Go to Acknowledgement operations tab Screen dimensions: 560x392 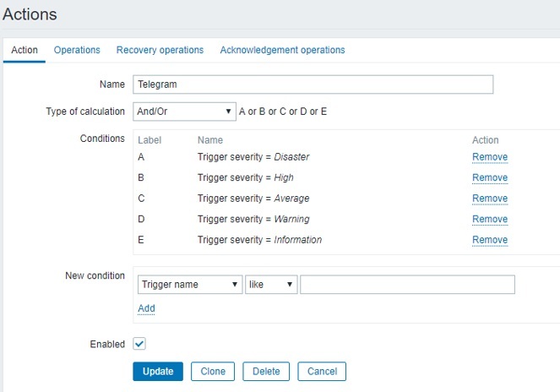[x=282, y=50]
